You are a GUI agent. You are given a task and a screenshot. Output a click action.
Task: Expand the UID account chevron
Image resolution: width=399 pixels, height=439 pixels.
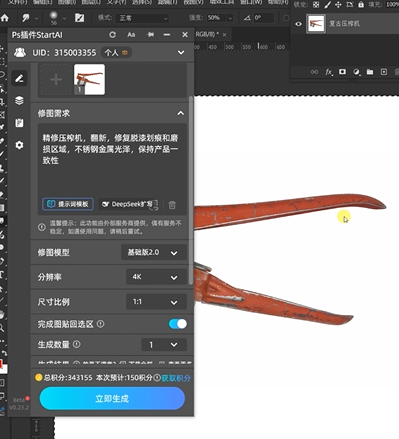[x=181, y=52]
